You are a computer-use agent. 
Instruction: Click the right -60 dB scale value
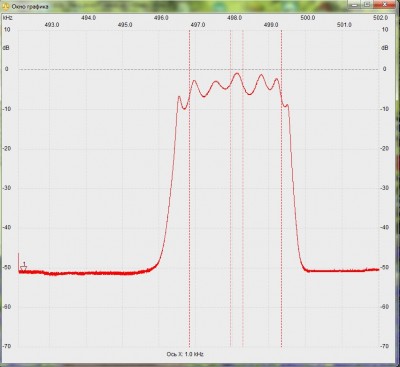pyautogui.click(x=385, y=307)
